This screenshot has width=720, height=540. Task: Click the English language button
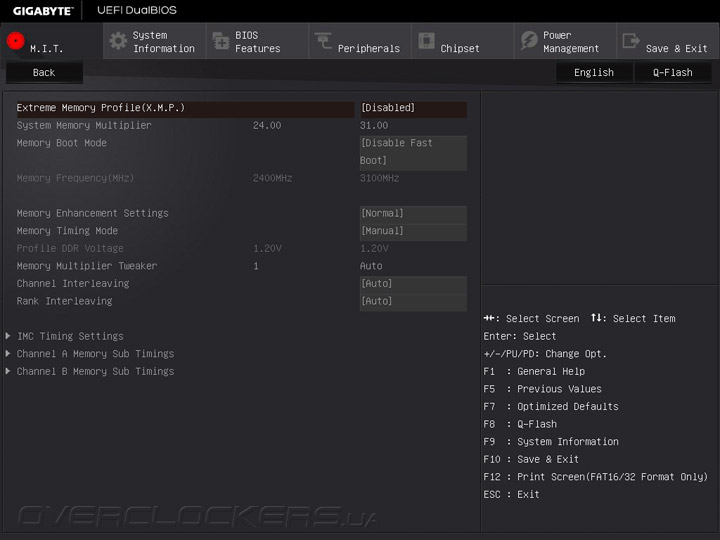click(594, 73)
